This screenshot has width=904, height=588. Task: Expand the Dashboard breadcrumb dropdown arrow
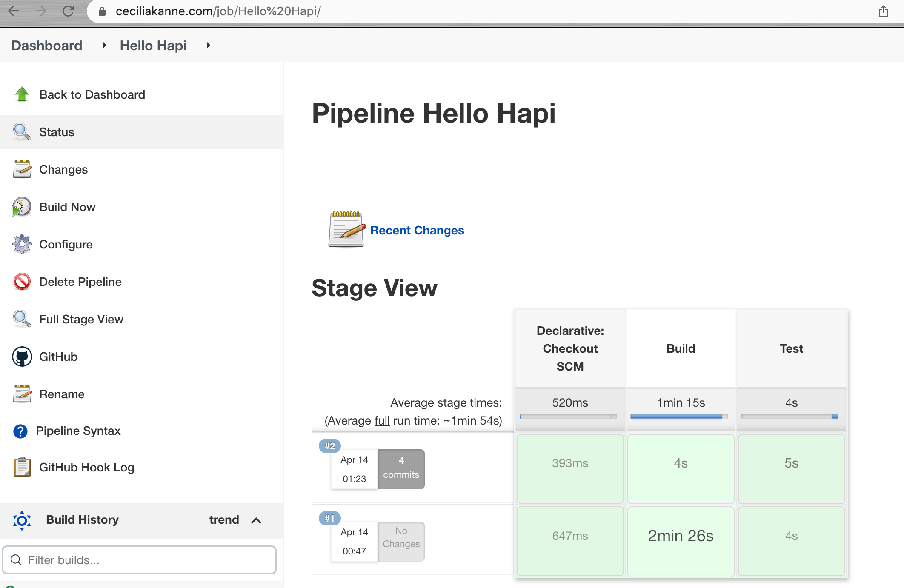(x=104, y=45)
